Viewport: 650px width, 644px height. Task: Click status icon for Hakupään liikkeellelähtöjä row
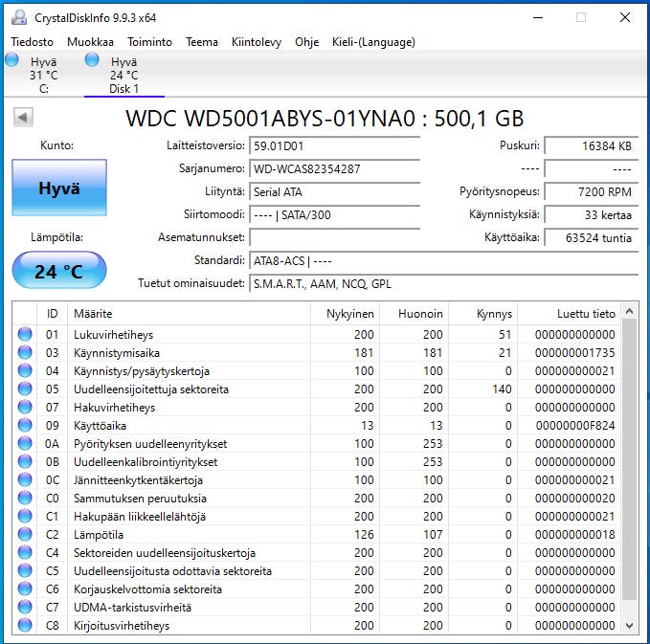tap(25, 517)
